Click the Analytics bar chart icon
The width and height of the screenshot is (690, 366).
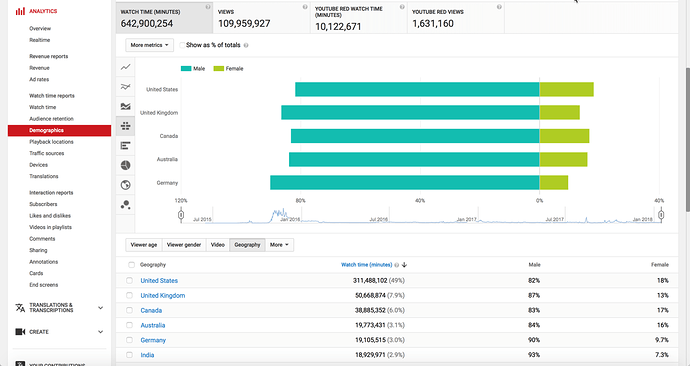20,11
